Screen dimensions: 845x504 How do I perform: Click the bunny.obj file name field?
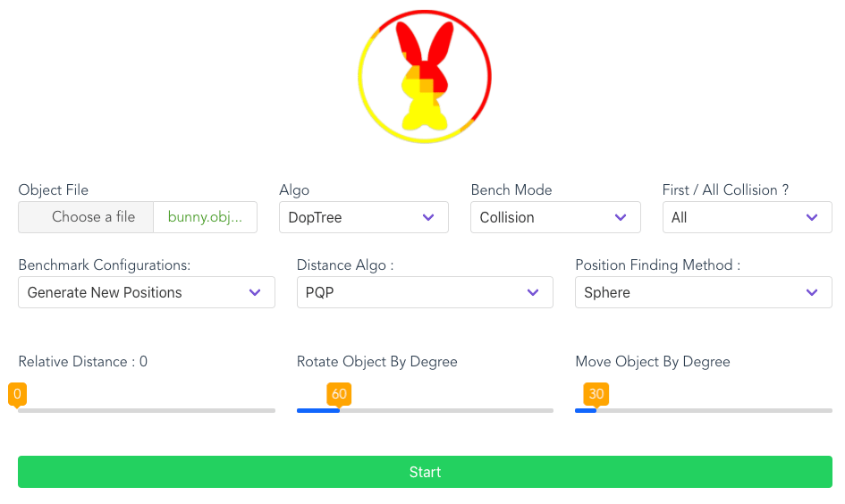coord(206,217)
